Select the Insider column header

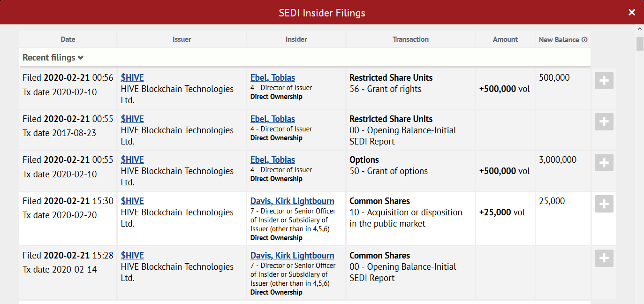pyautogui.click(x=296, y=39)
